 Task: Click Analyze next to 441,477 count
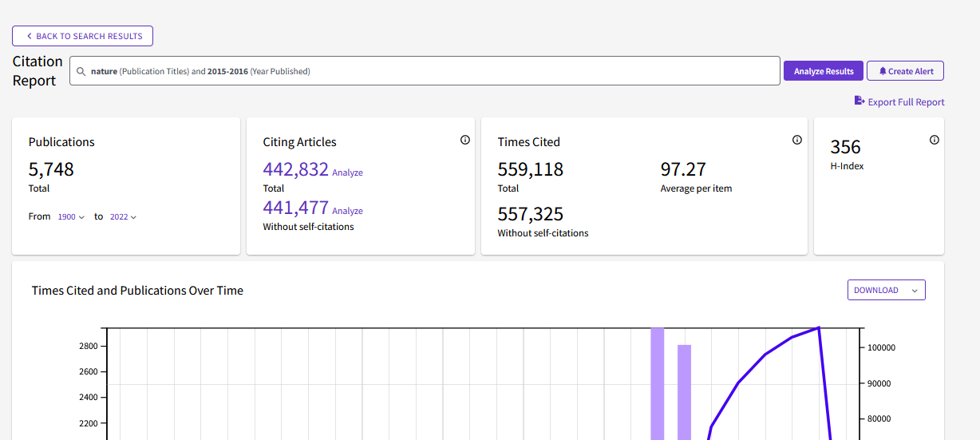[347, 211]
